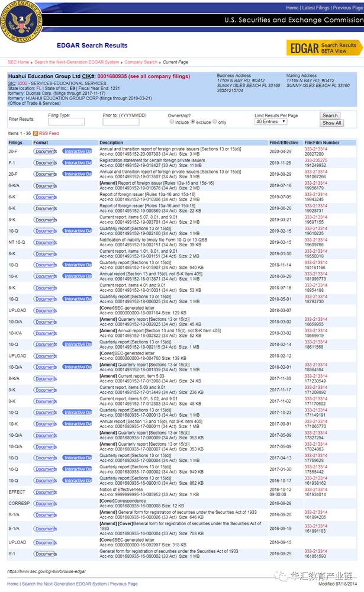Select the Ownership only radio button
This screenshot has width=364, height=592.
click(215, 121)
